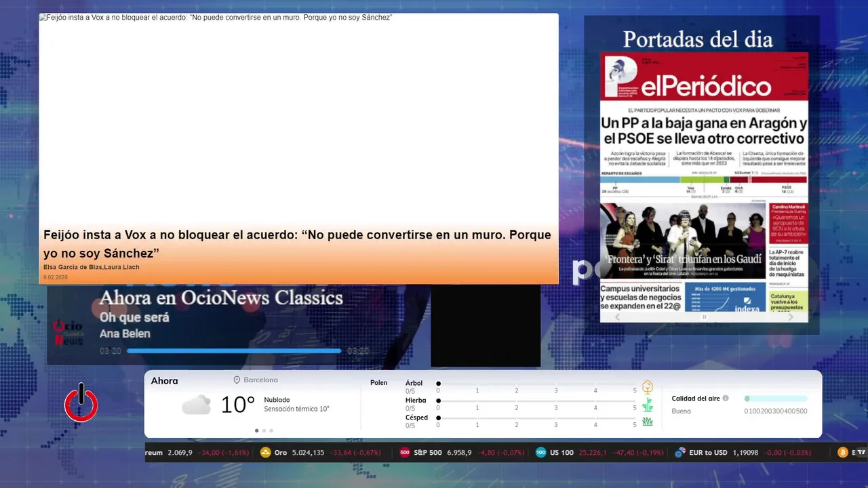
Task: Click the EUR to USD flag icon
Action: 679,453
